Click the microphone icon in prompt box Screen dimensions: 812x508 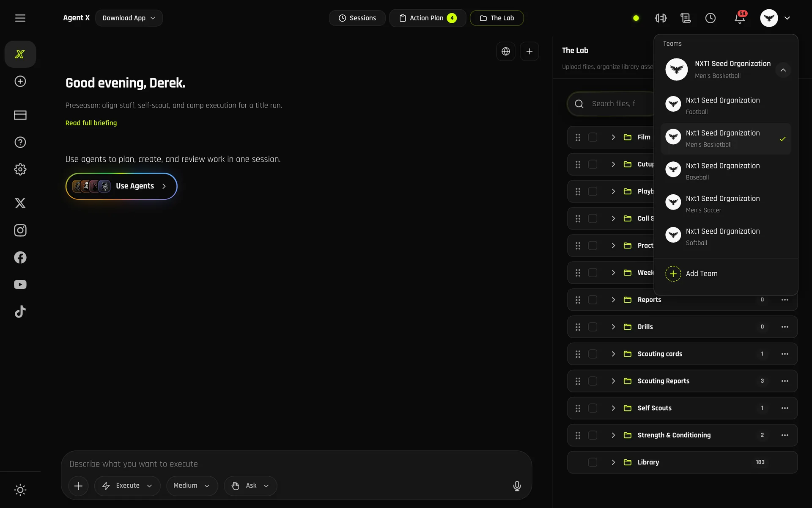point(517,486)
